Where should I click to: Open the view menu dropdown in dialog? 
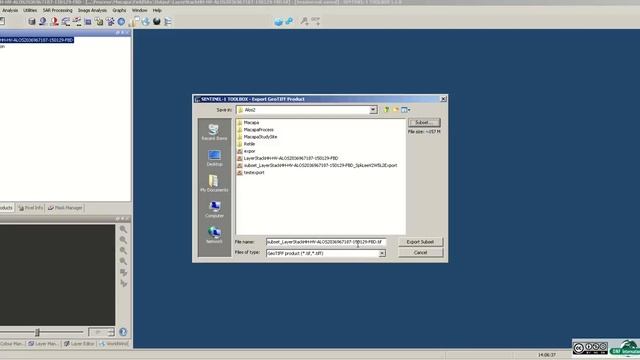click(405, 110)
